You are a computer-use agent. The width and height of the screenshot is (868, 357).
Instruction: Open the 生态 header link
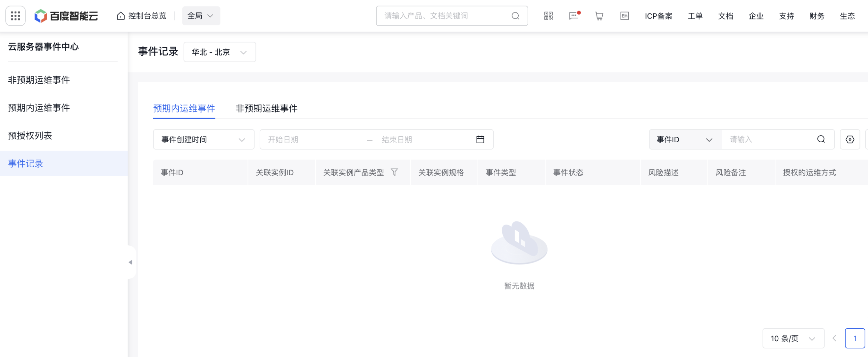tap(847, 16)
